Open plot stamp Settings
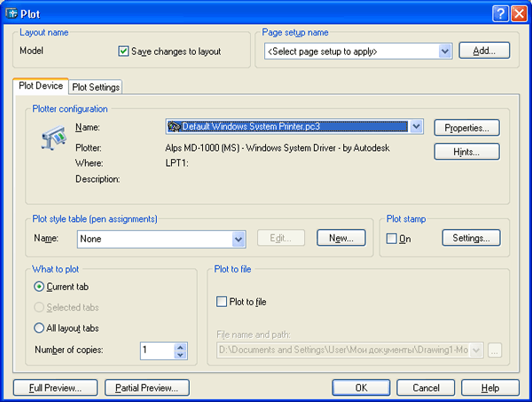The image size is (532, 402). pyautogui.click(x=471, y=238)
